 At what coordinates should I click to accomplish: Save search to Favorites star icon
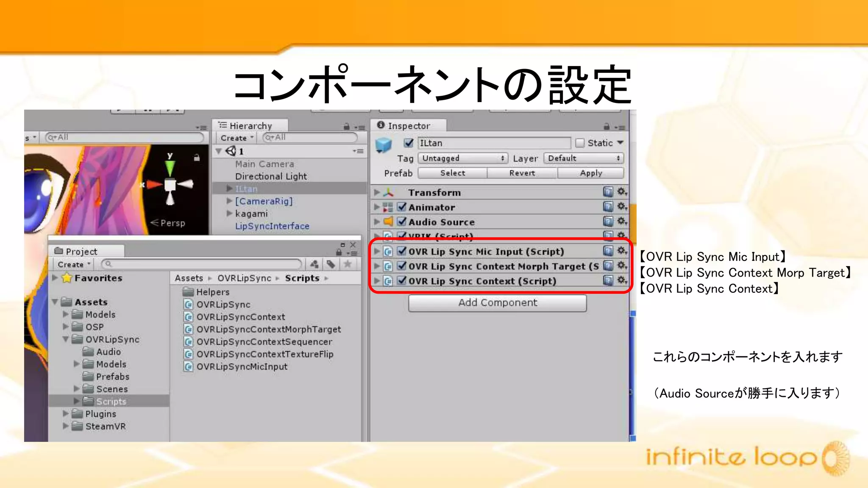[x=348, y=264]
